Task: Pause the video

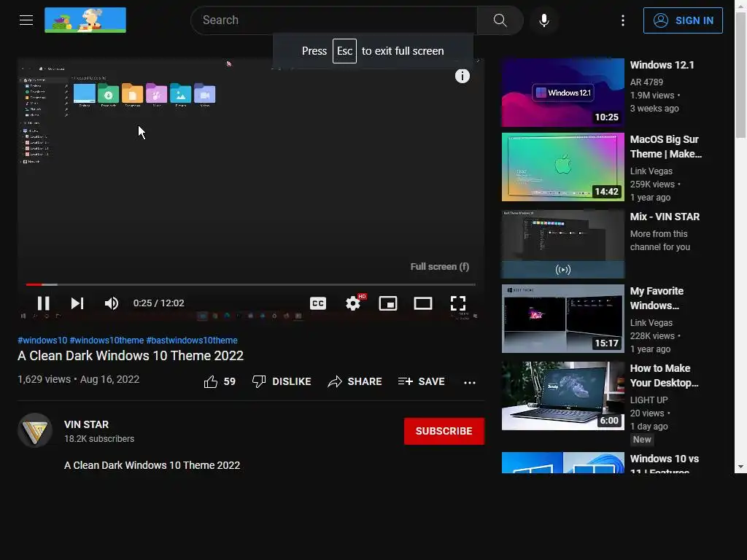Action: click(x=43, y=303)
